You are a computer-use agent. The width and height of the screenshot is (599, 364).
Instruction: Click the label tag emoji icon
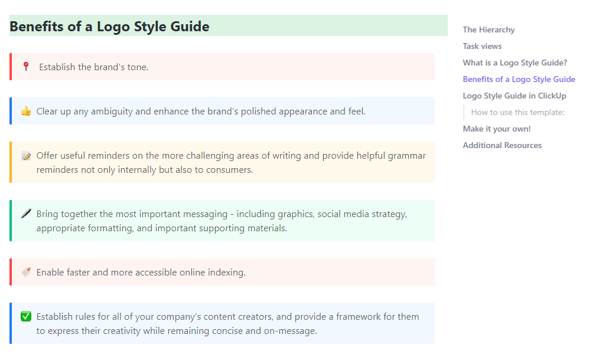click(x=26, y=272)
